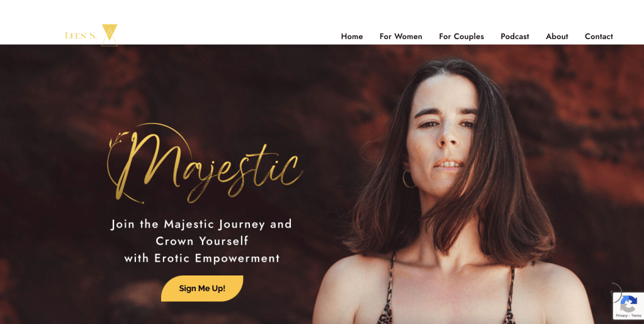Click the Majestic script logo graphic
Image resolution: width=644 pixels, height=324 pixels.
pyautogui.click(x=205, y=163)
